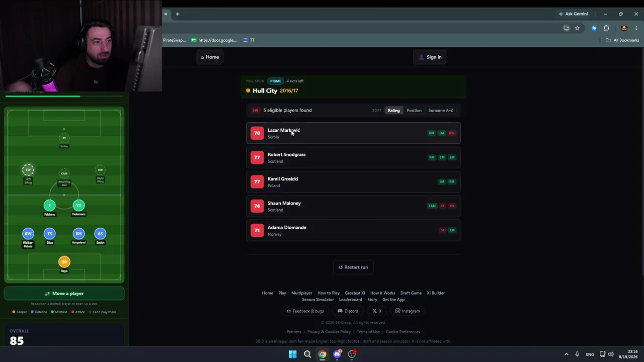Viewport: 644px width, 362px height.
Task: Sort players by Rating
Action: pos(394,111)
